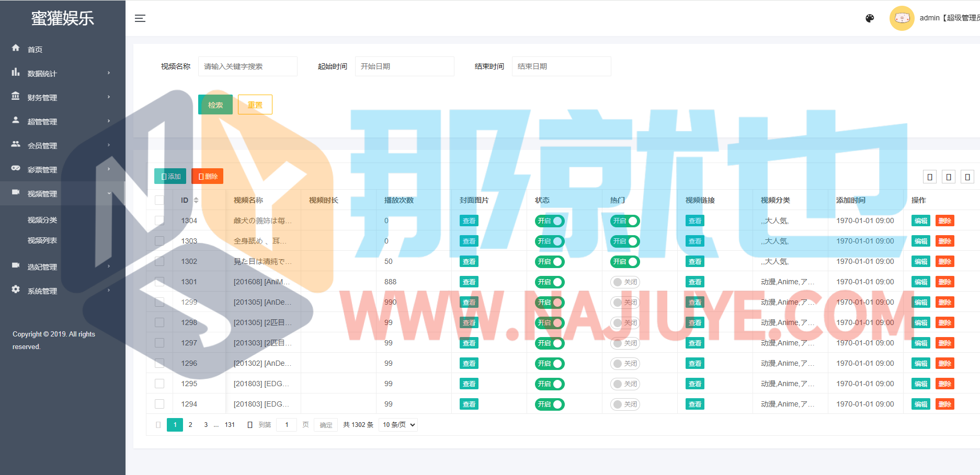Collapse the 视频管理 sidebar section

(109, 193)
